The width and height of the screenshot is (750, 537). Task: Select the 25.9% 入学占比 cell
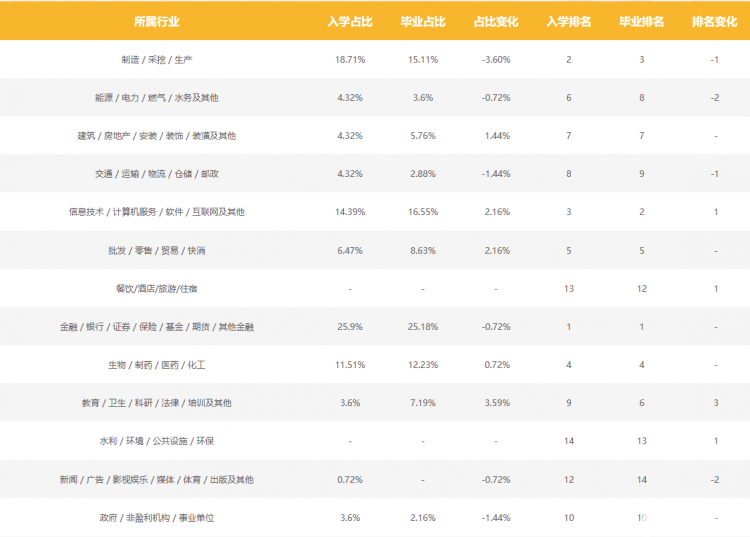pyautogui.click(x=350, y=327)
